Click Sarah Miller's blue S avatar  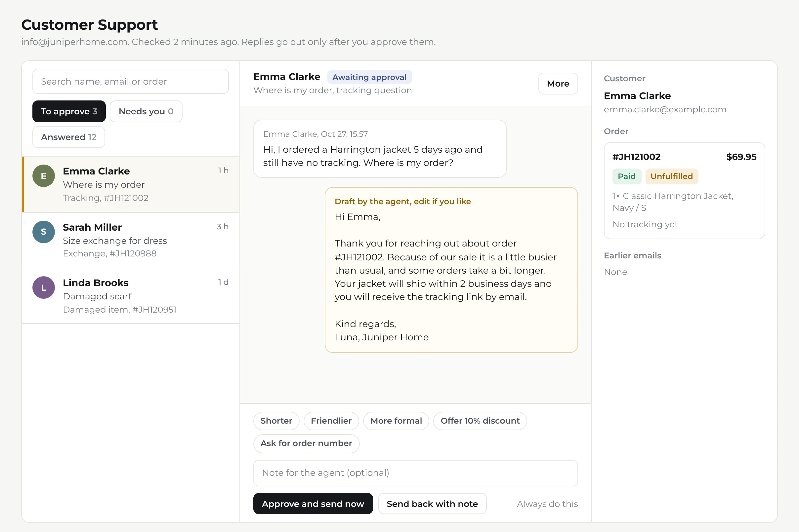coord(43,232)
